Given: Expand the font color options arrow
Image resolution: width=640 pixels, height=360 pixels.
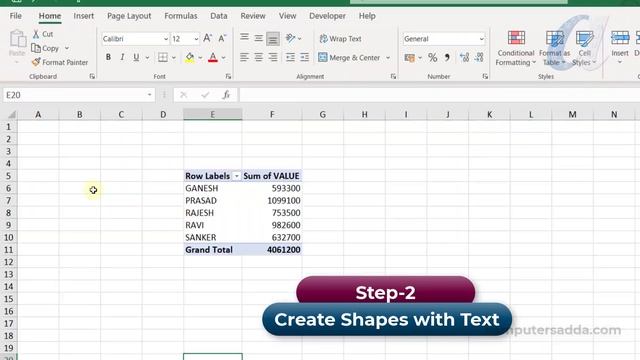Looking at the screenshot, I should click(x=224, y=58).
